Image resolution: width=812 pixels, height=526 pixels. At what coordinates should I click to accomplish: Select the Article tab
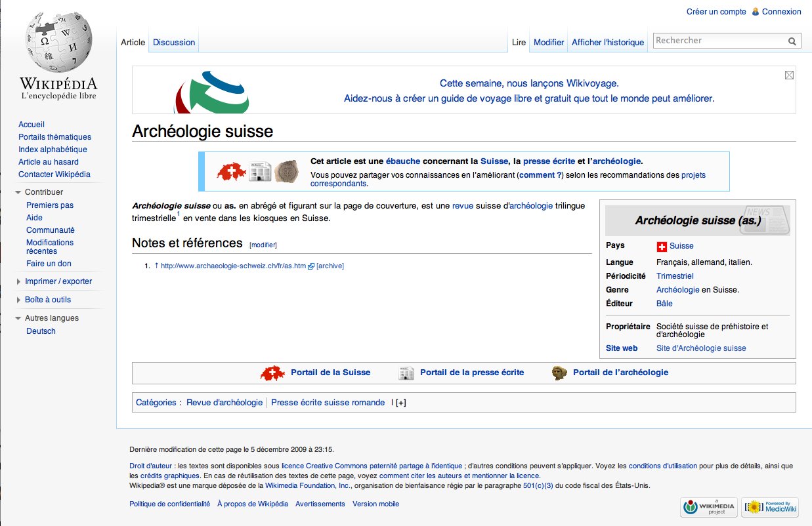[133, 42]
